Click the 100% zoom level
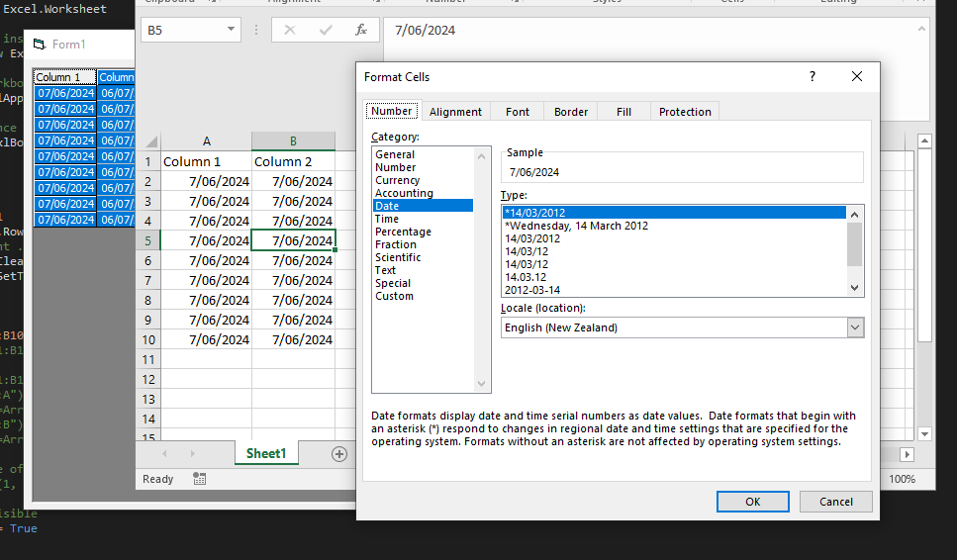This screenshot has width=957, height=560. point(902,479)
